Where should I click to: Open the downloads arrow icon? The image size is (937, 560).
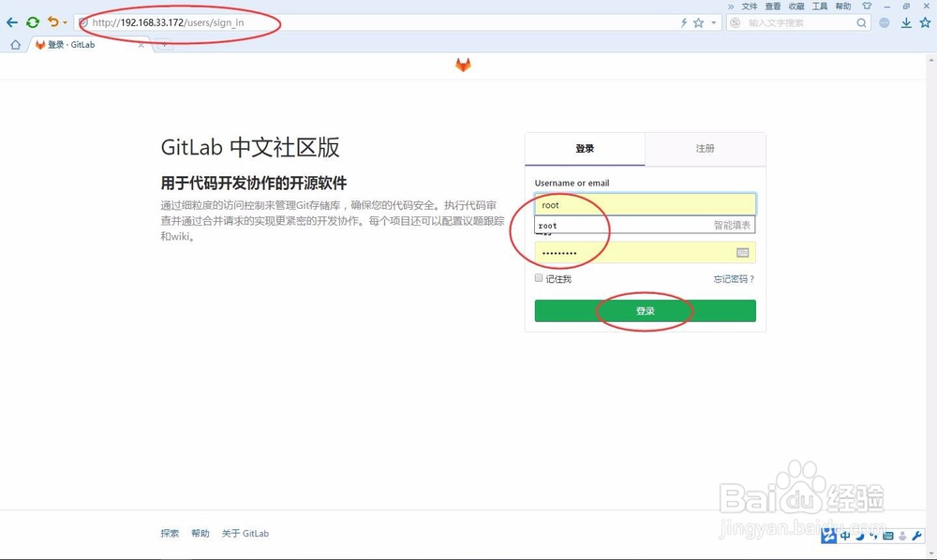click(x=906, y=22)
